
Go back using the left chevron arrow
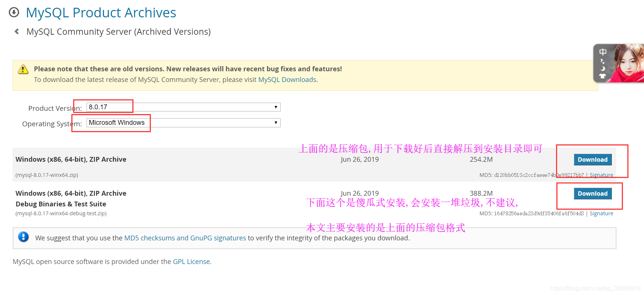(17, 31)
